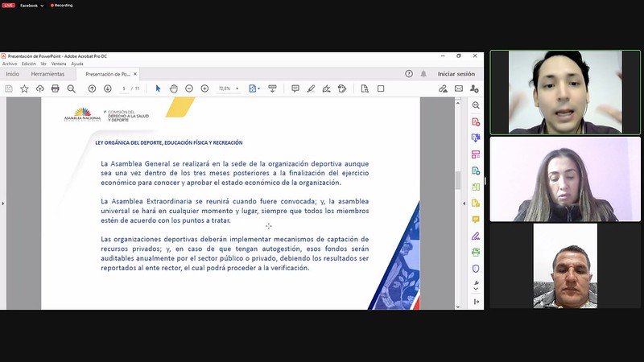The height and width of the screenshot is (362, 644).
Task: Zoom out with the minus circle icon
Action: point(189,88)
